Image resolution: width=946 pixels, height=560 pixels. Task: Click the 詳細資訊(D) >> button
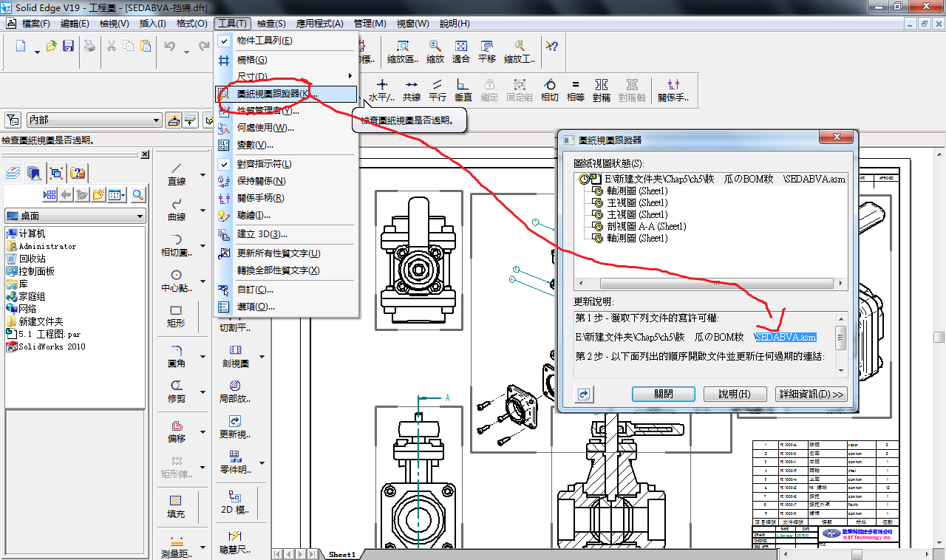[811, 395]
